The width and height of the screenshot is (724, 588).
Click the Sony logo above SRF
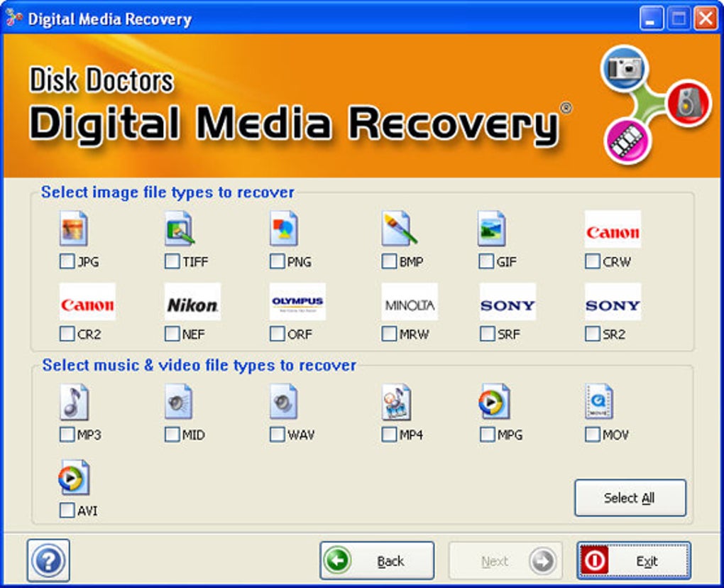click(x=508, y=302)
